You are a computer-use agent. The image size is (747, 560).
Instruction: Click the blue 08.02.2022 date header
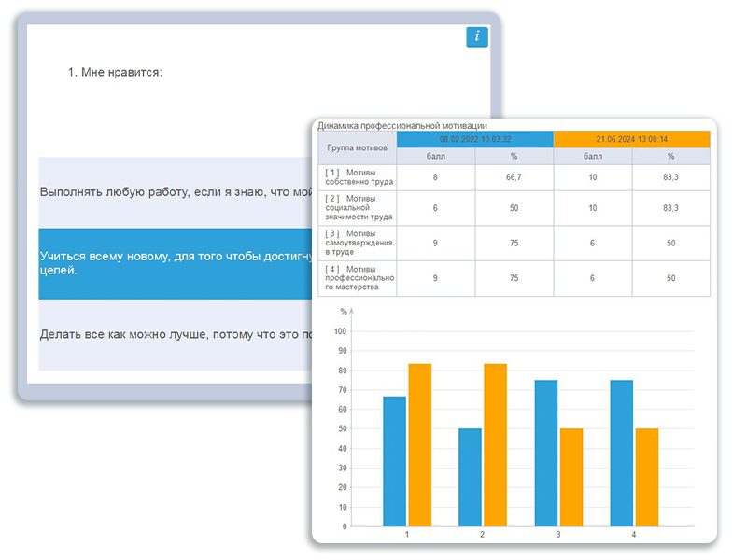tap(474, 139)
